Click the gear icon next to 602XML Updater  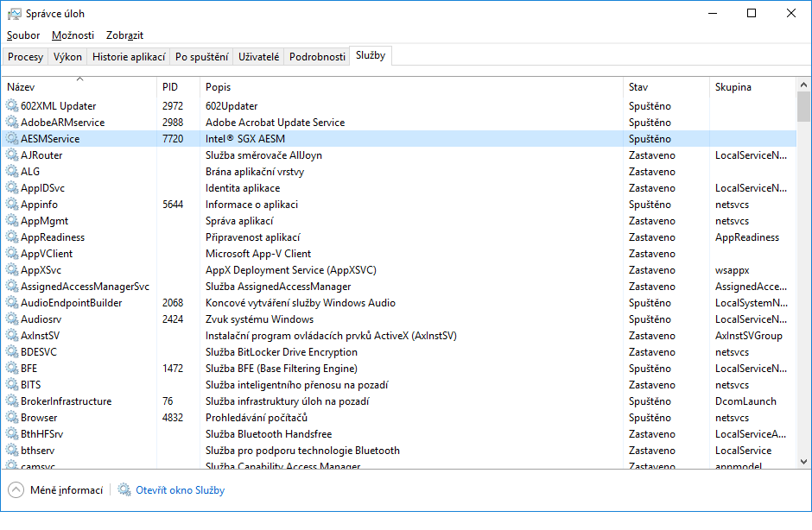point(12,106)
